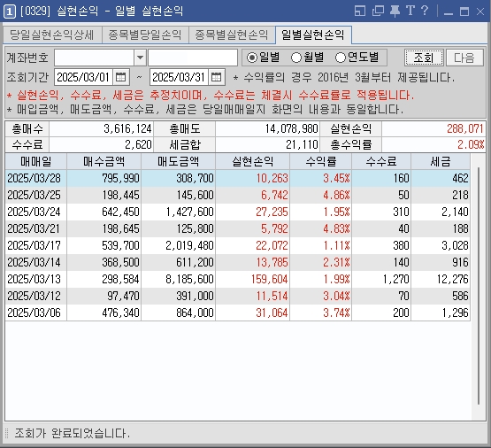Select the 2025/03/24 row date

pos(35,212)
